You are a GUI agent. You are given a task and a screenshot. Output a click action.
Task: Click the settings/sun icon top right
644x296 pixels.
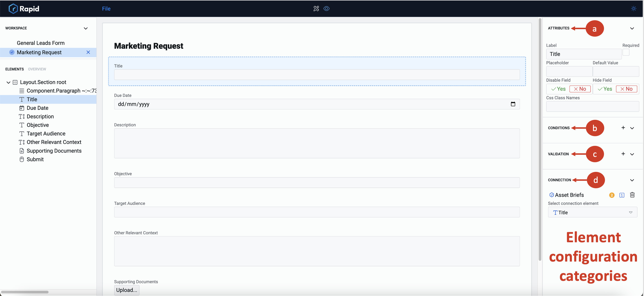(x=634, y=8)
